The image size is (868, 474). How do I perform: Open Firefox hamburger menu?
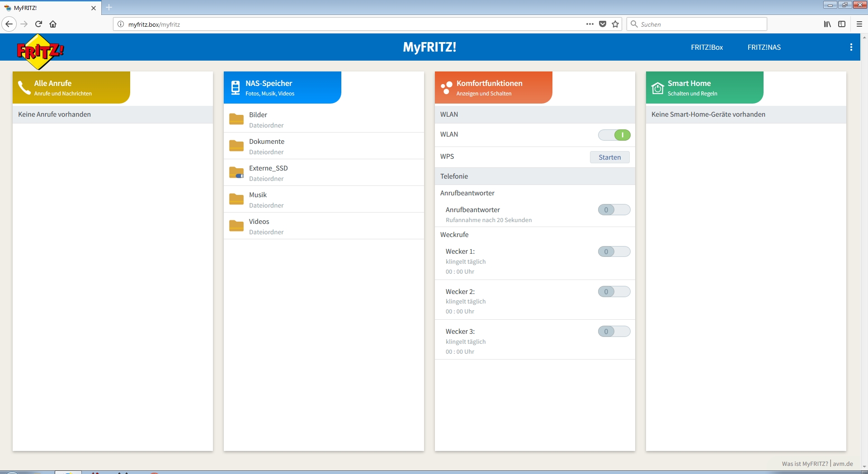[x=859, y=24]
